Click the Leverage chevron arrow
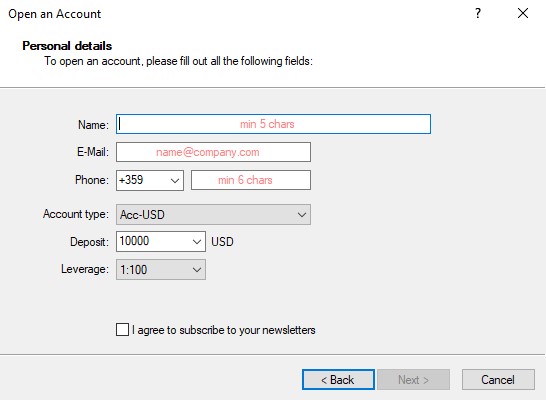The image size is (546, 400). tap(197, 270)
